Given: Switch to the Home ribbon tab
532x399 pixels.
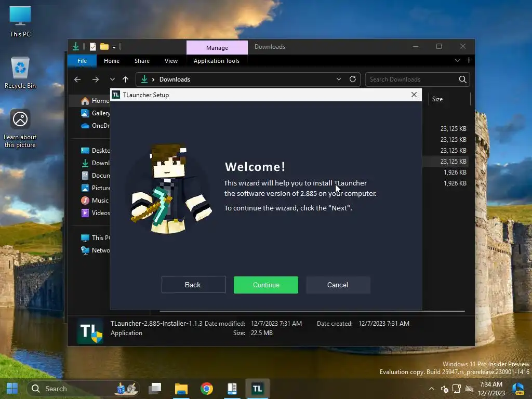Looking at the screenshot, I should point(111,61).
